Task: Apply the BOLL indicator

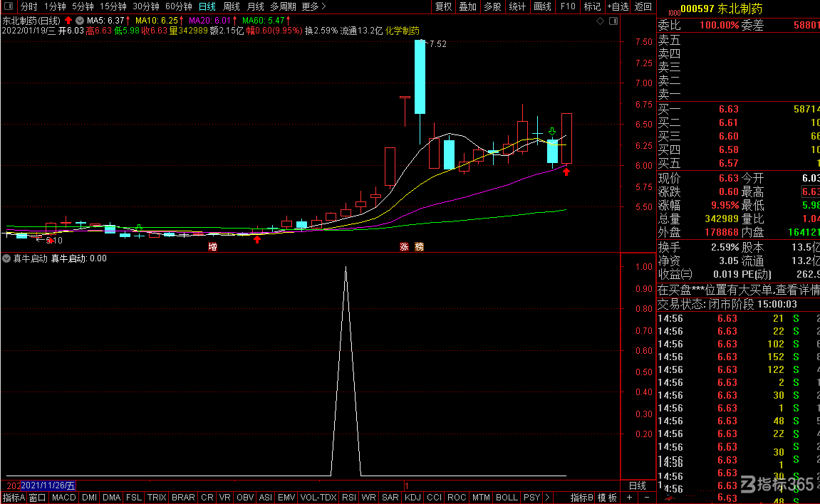Action: point(507,498)
